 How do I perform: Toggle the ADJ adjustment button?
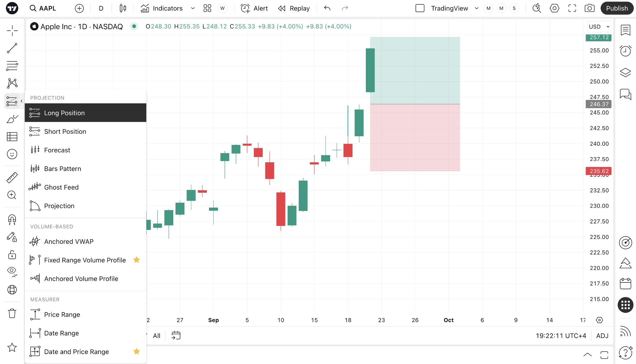click(602, 336)
